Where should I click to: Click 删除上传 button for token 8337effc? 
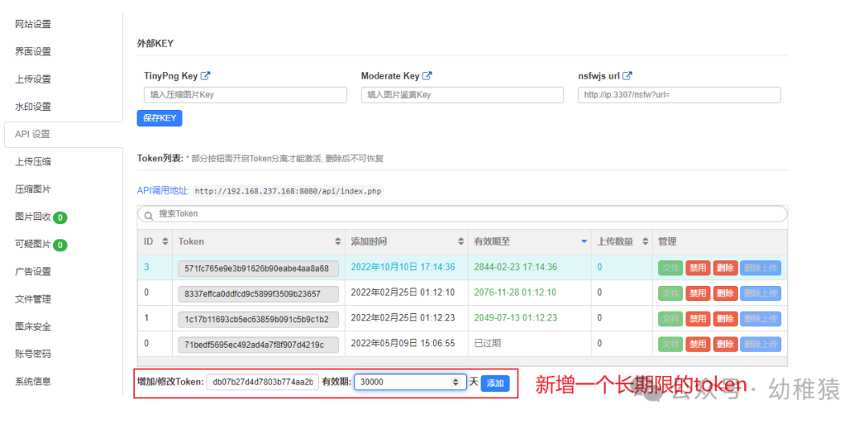coord(760,294)
